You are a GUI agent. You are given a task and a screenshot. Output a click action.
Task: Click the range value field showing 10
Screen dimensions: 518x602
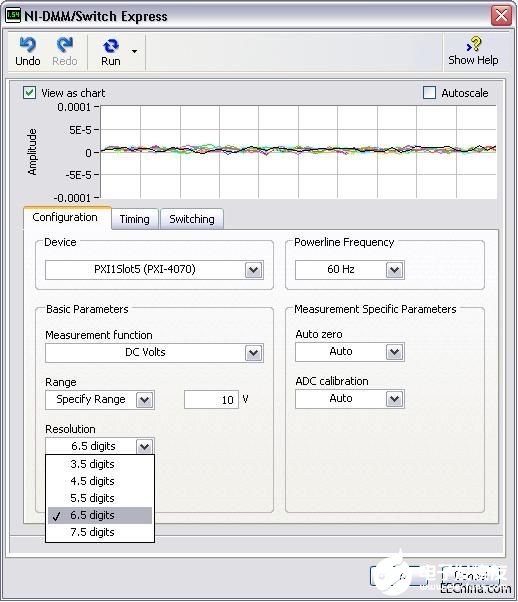coord(211,400)
